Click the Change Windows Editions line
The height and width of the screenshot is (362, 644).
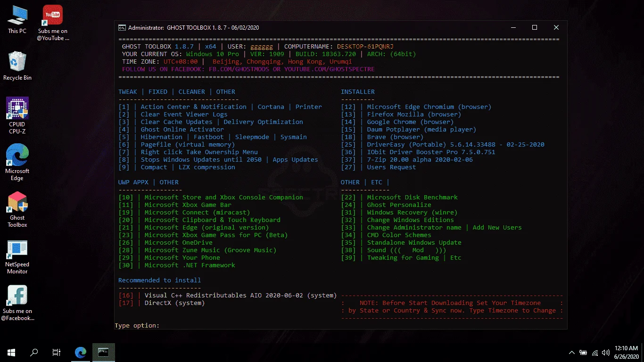click(x=397, y=220)
